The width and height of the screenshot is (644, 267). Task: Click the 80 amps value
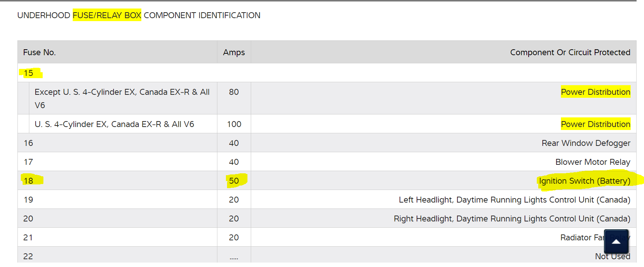(234, 92)
